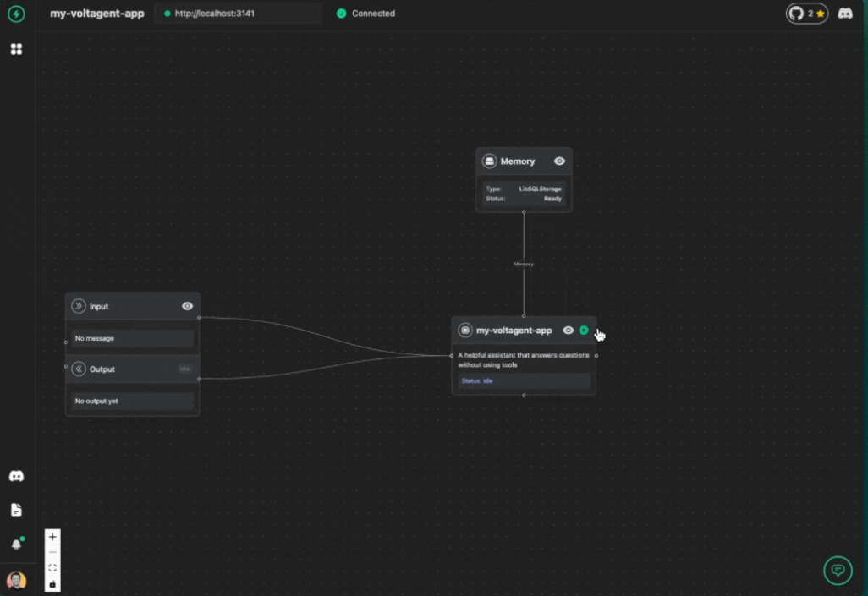Toggle the eye icon on my-voltagent-app node

(569, 331)
